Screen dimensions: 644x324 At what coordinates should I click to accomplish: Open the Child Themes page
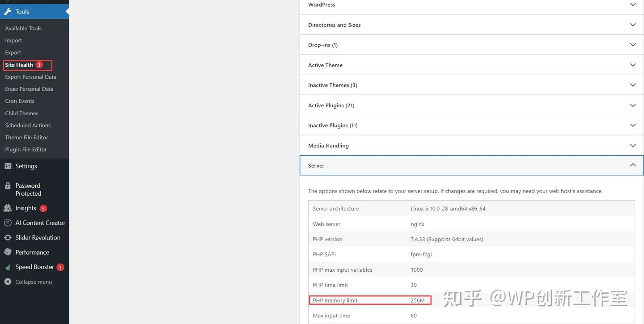22,113
